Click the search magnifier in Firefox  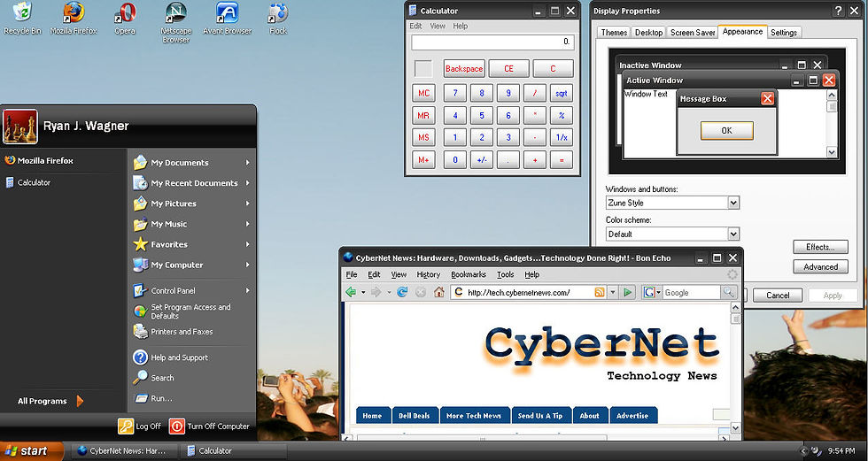[728, 292]
